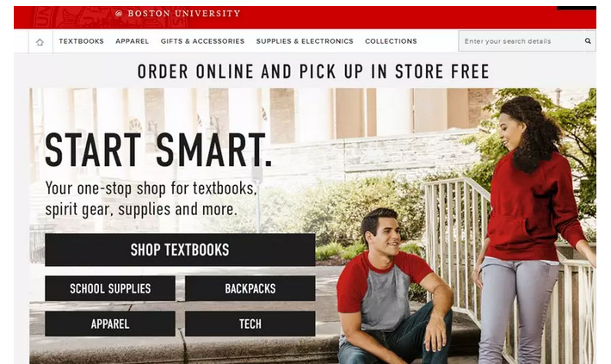Screen dimensions: 611x364
Task: Click the Start Smart headline
Action: (158, 150)
